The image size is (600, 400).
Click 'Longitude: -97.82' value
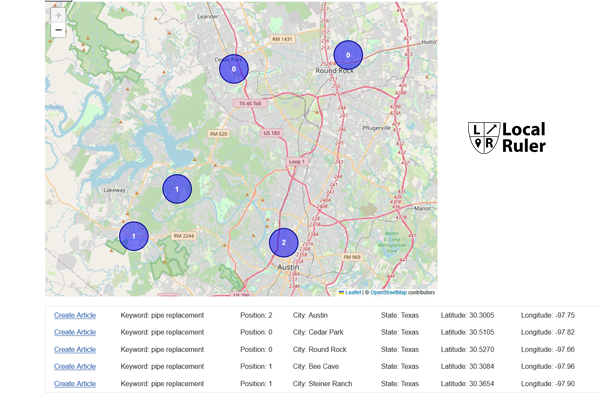tap(548, 332)
